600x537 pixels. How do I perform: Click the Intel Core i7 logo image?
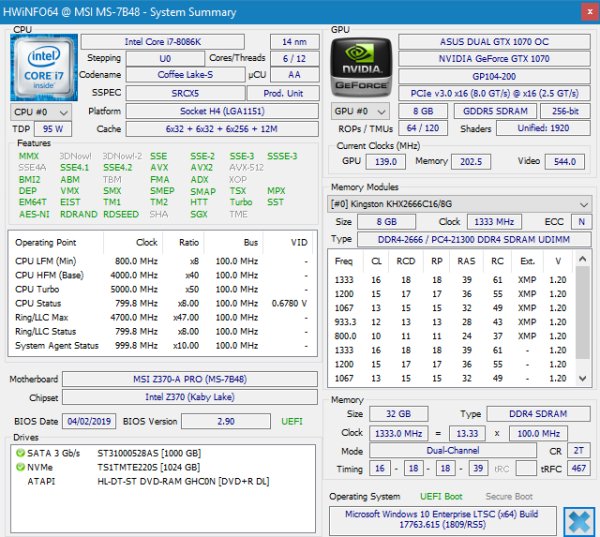44,67
